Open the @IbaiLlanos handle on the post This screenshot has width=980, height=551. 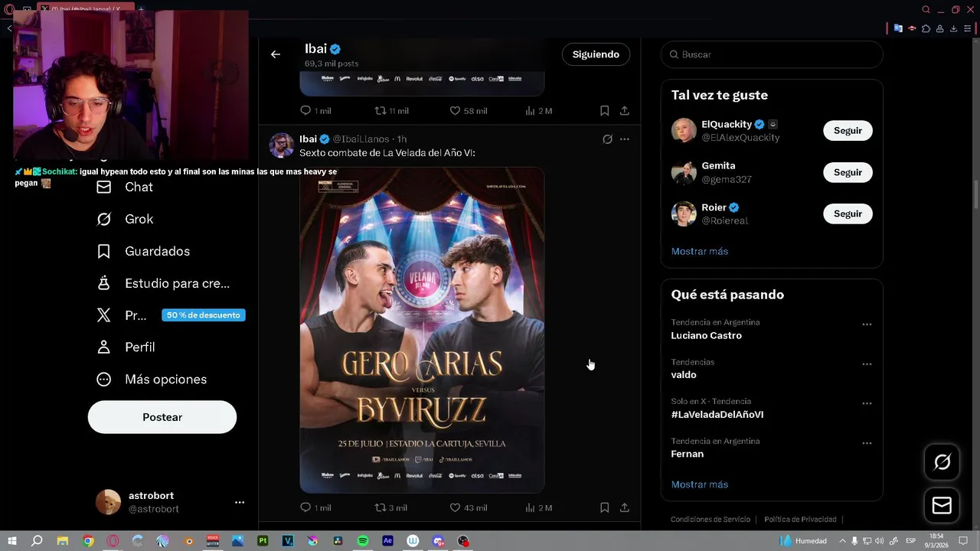(361, 139)
